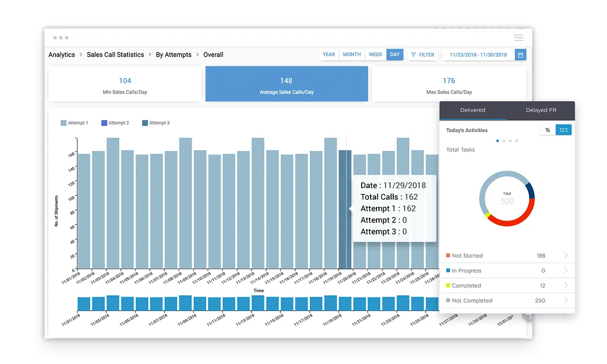607x364 pixels.
Task: Expand the Completed row chevron
Action: pyautogui.click(x=566, y=285)
